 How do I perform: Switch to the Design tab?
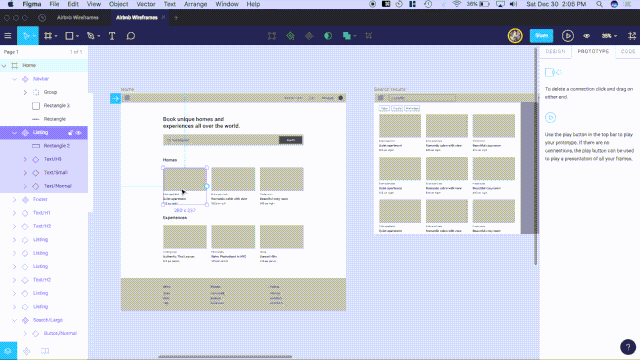556,51
